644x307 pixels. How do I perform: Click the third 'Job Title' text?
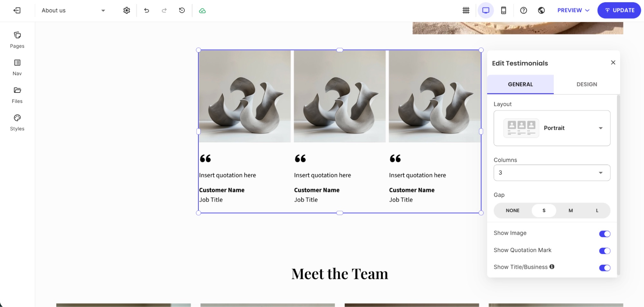click(x=401, y=200)
